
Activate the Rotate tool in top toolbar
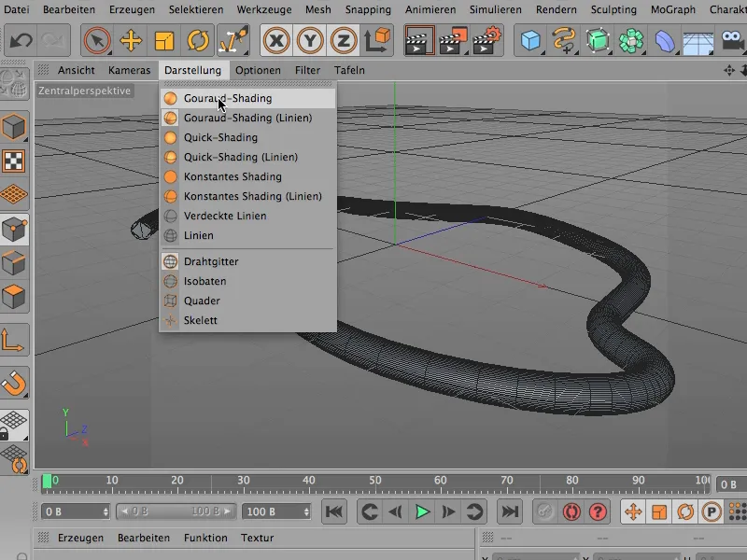pyautogui.click(x=198, y=40)
